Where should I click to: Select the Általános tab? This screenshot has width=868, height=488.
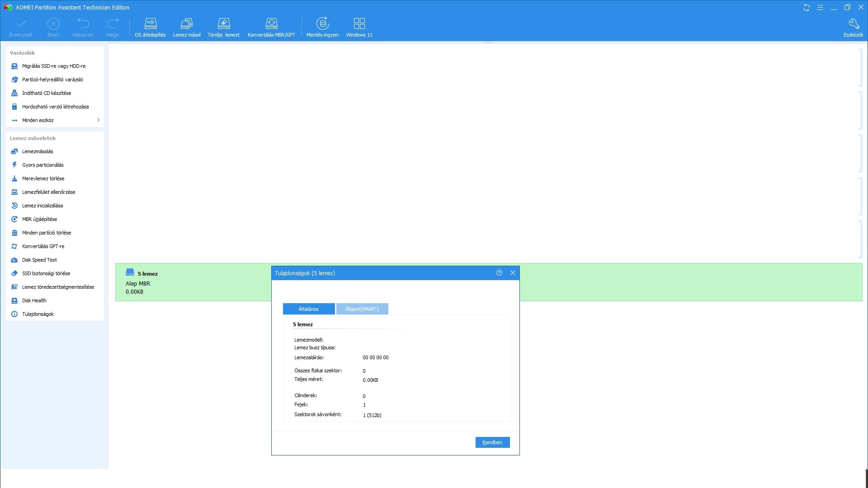point(309,309)
